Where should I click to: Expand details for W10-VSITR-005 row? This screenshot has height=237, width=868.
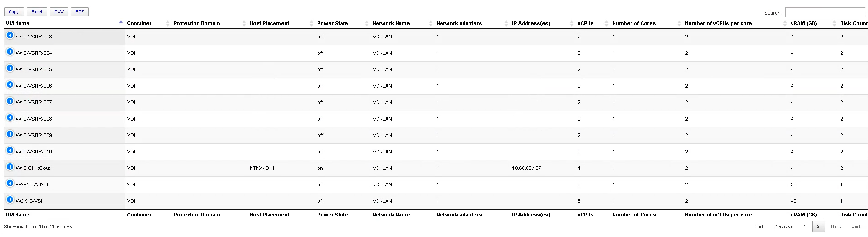click(10, 68)
